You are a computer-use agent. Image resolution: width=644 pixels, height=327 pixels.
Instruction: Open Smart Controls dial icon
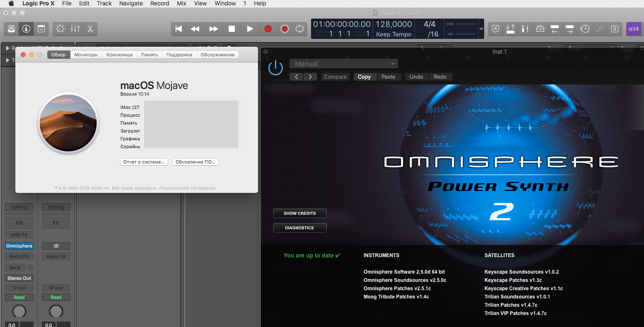point(60,29)
